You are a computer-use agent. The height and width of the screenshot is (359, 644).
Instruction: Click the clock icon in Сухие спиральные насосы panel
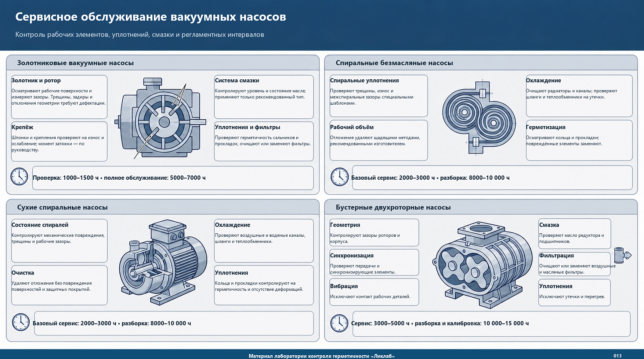click(x=21, y=322)
